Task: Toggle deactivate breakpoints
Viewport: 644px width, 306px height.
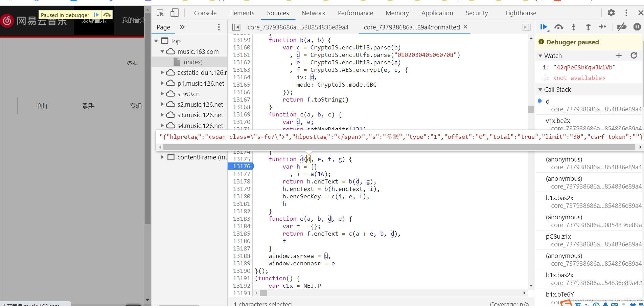Action: (x=622, y=27)
